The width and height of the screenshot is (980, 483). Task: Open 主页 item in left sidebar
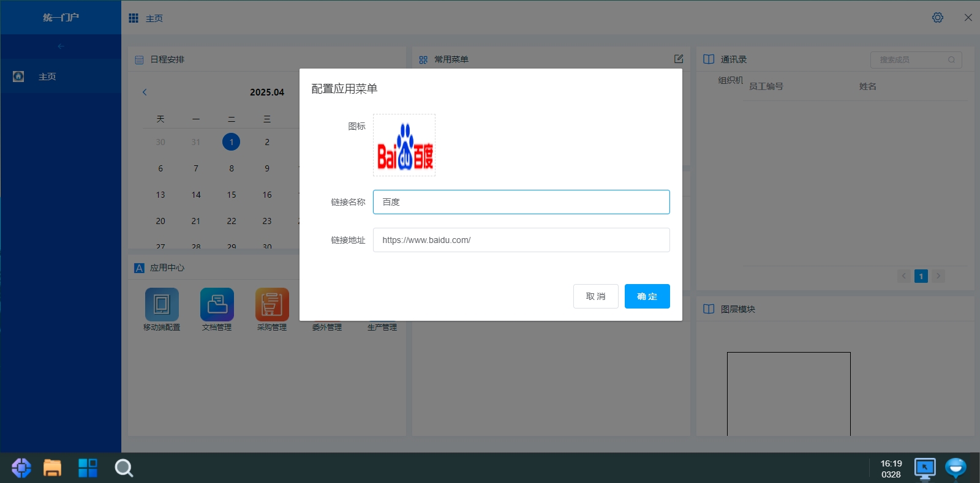pos(61,77)
